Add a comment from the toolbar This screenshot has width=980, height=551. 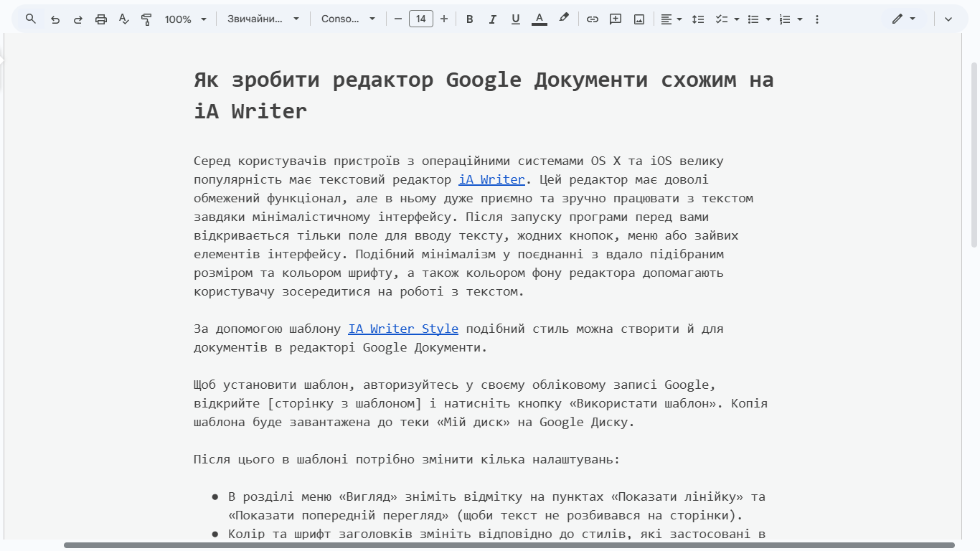(x=616, y=19)
